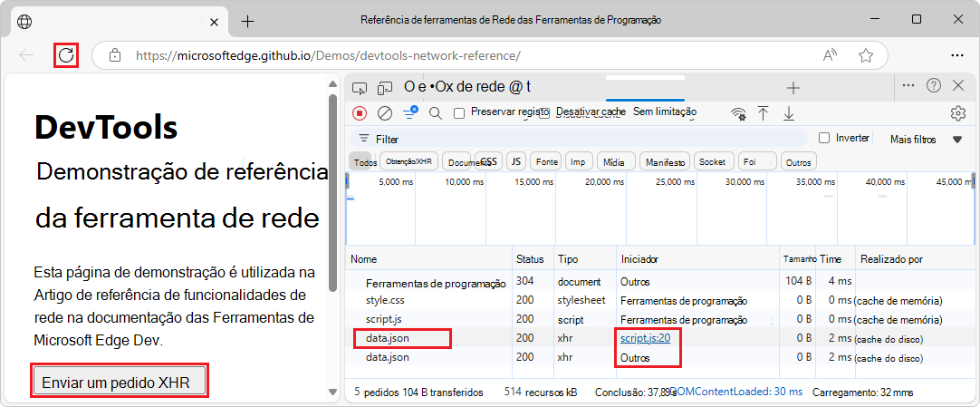This screenshot has height=407, width=980.
Task: Open the site lock info icon
Action: (x=114, y=55)
